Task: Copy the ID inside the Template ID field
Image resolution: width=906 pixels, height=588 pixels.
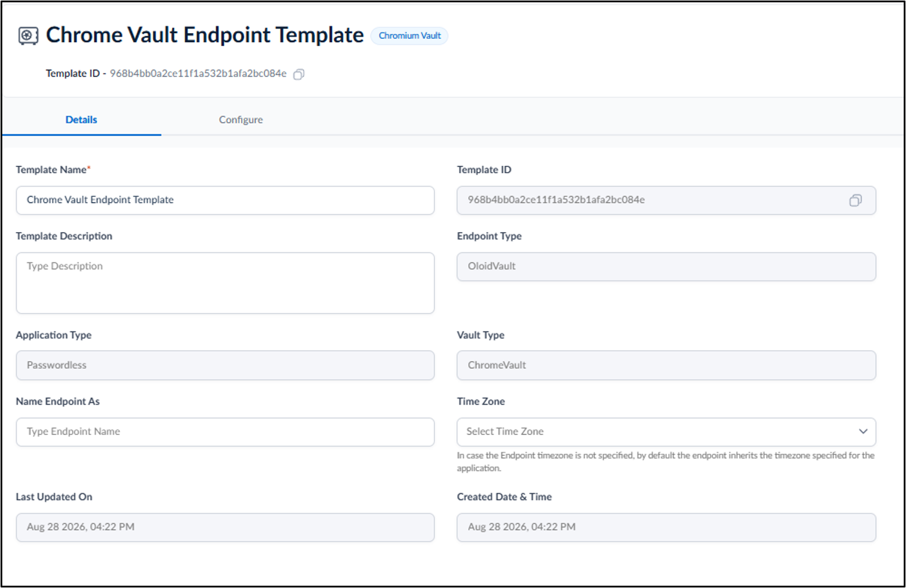Action: tap(855, 200)
